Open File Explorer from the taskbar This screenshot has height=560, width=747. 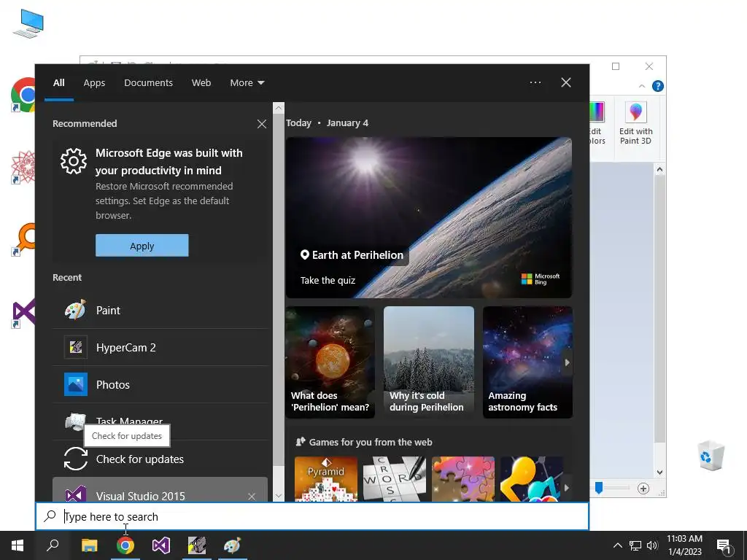click(x=90, y=545)
